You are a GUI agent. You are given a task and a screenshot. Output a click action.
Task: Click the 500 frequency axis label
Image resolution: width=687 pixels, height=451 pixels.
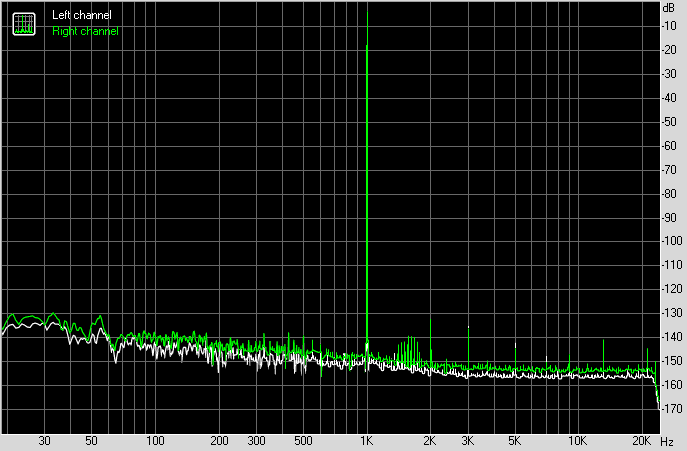pos(303,440)
